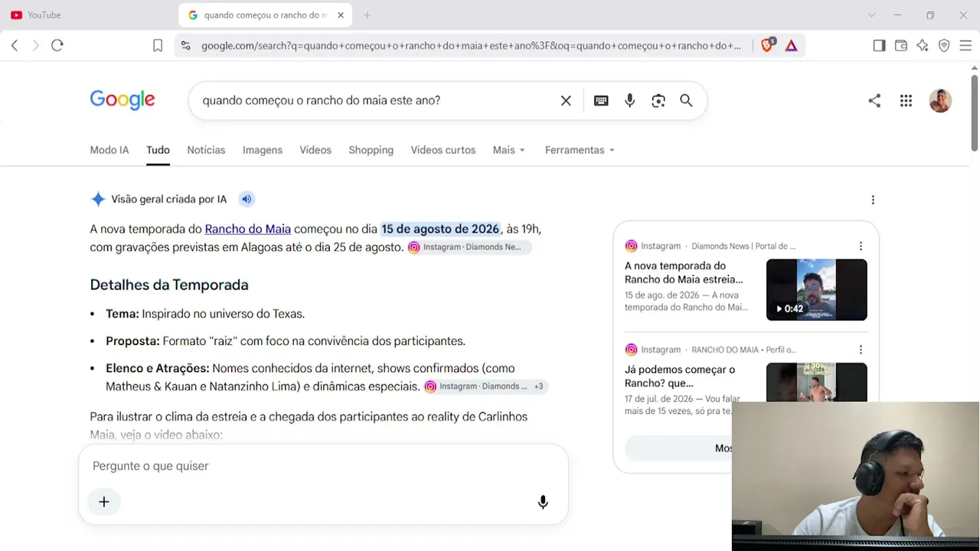Expand the tab search dropdown chevron

pyautogui.click(x=871, y=15)
